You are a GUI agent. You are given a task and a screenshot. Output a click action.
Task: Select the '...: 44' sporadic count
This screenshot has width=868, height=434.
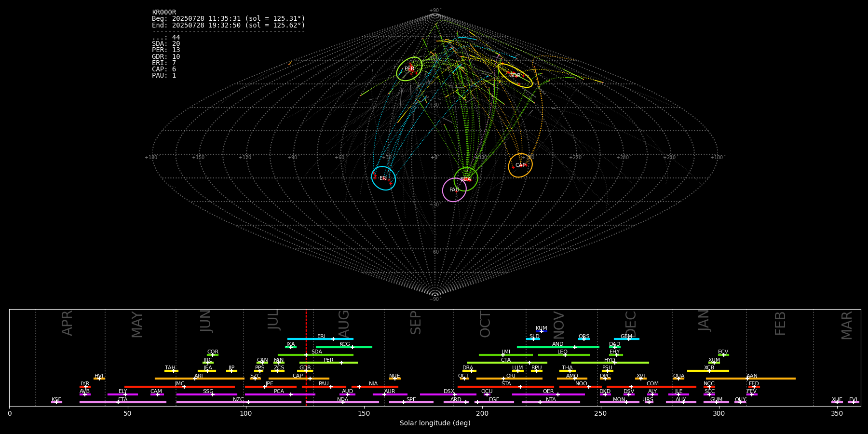point(166,37)
